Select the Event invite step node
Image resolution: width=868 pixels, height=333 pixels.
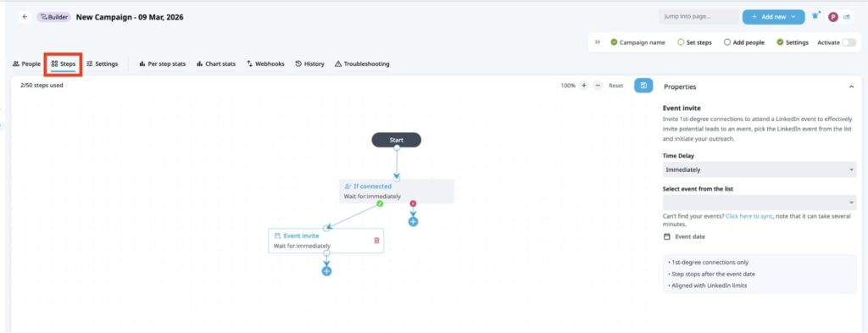(x=326, y=241)
